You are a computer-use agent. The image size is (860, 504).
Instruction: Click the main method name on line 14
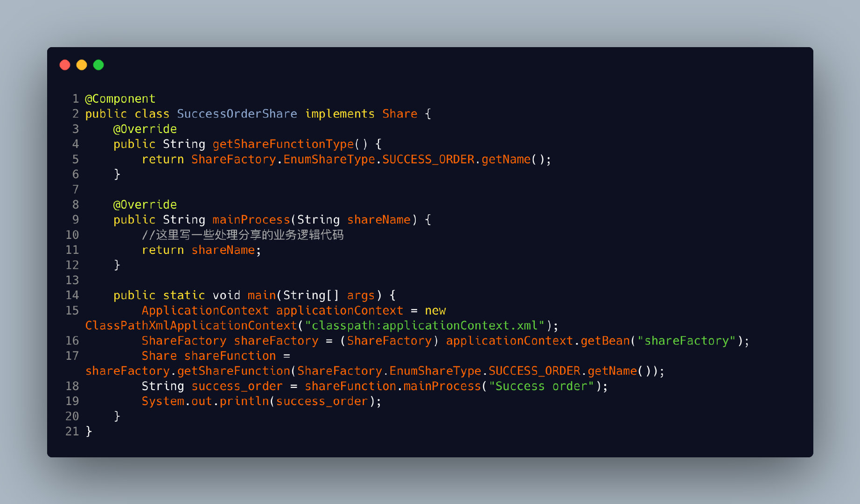pos(262,295)
